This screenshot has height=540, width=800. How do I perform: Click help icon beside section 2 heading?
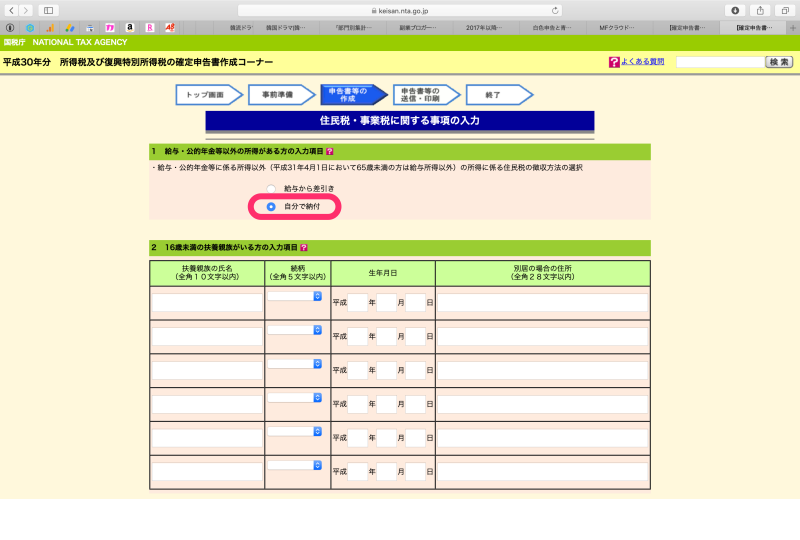pyautogui.click(x=304, y=247)
